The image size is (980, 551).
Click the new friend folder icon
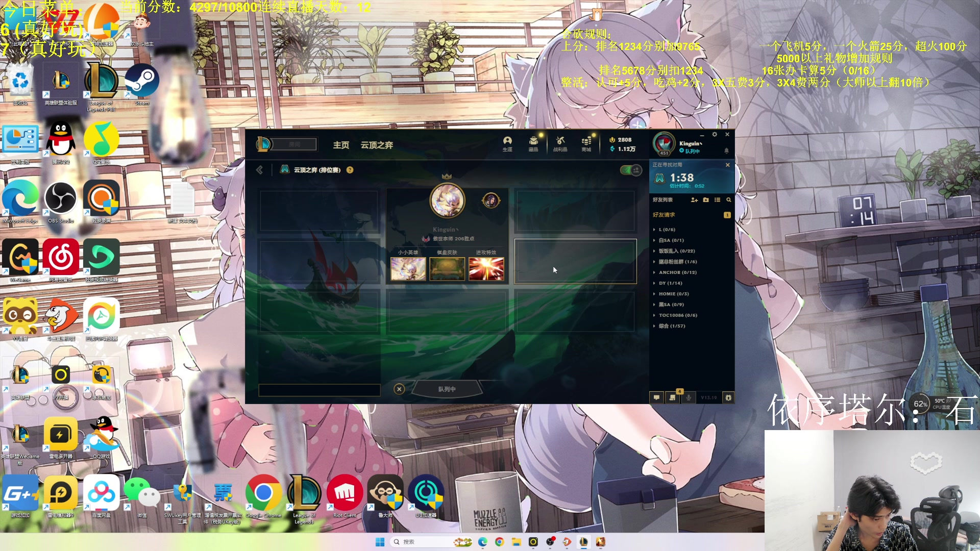point(706,200)
